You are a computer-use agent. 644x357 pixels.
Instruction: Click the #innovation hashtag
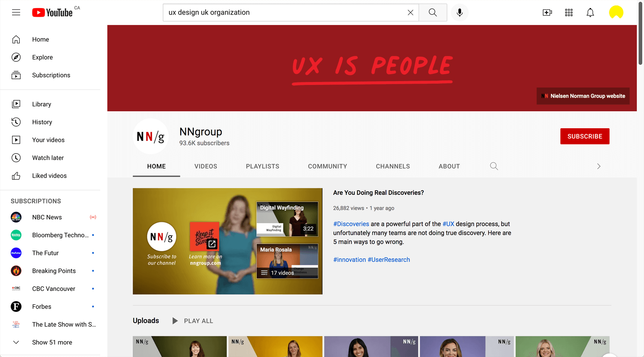pos(349,260)
